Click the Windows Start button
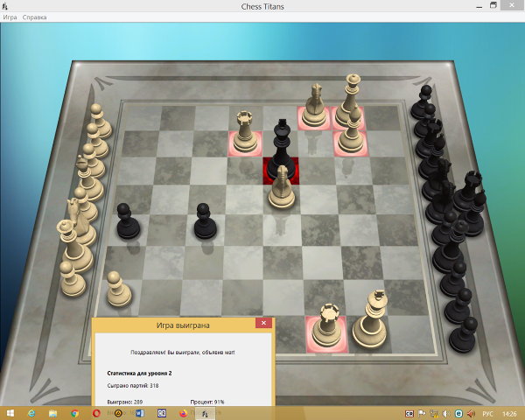 (10, 413)
